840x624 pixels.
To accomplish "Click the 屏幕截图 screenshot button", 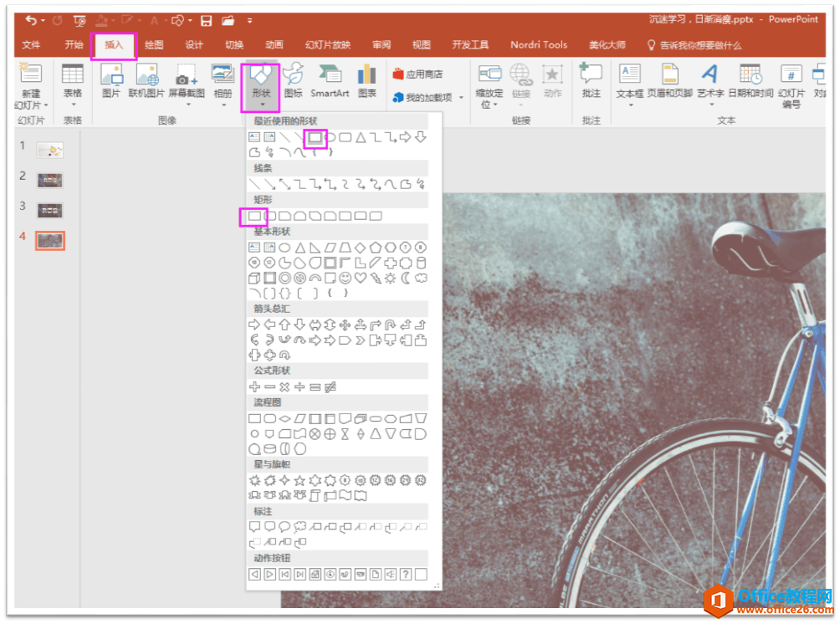I will click(x=186, y=82).
